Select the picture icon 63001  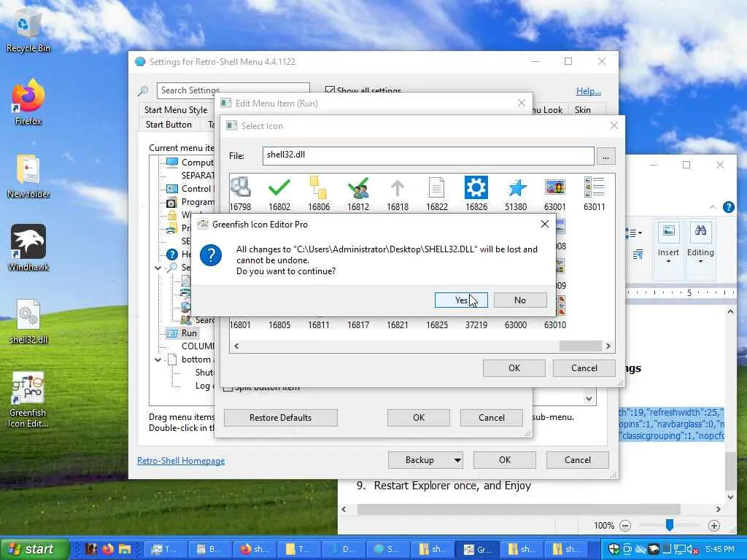click(x=555, y=193)
